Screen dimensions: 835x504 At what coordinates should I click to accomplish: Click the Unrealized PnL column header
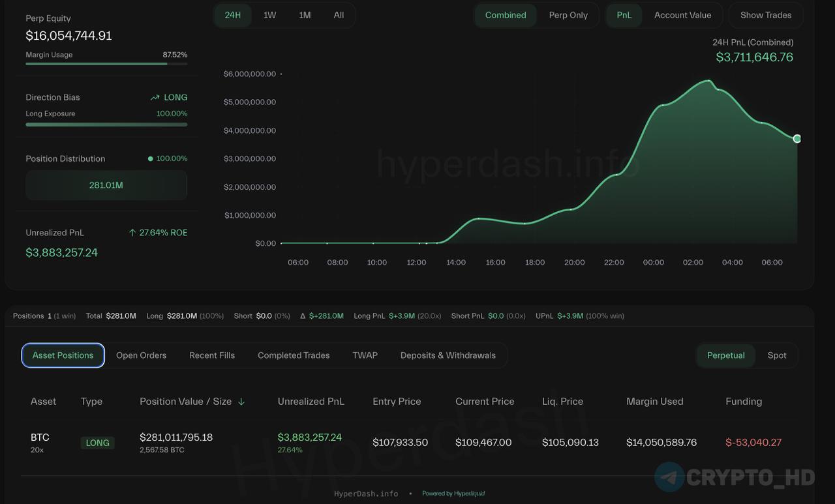pos(311,402)
